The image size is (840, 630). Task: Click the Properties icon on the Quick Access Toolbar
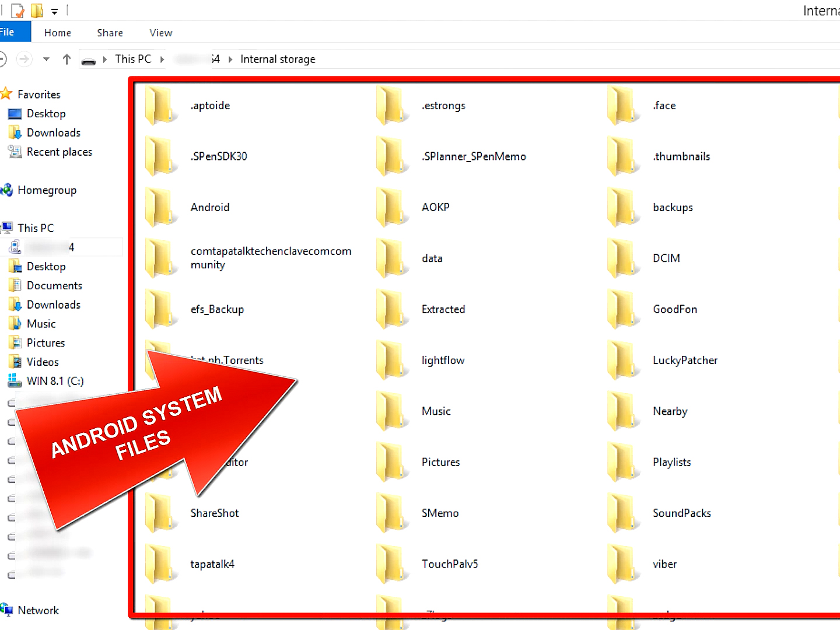[17, 10]
